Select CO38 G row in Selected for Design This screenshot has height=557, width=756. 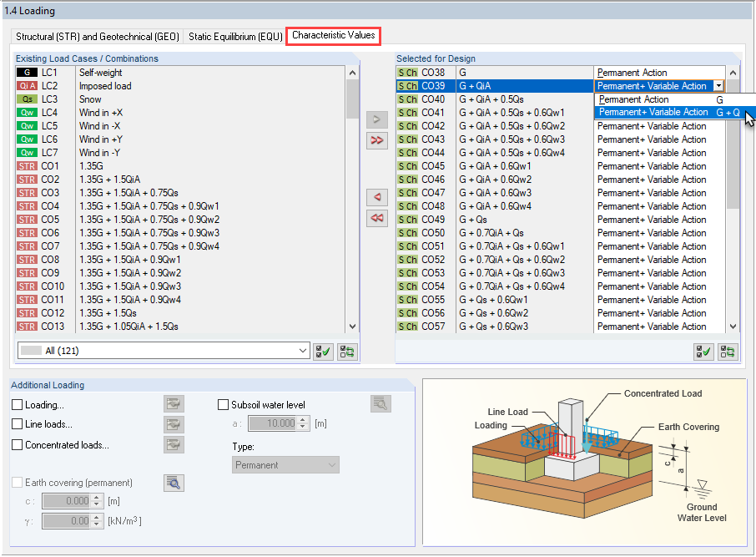561,73
